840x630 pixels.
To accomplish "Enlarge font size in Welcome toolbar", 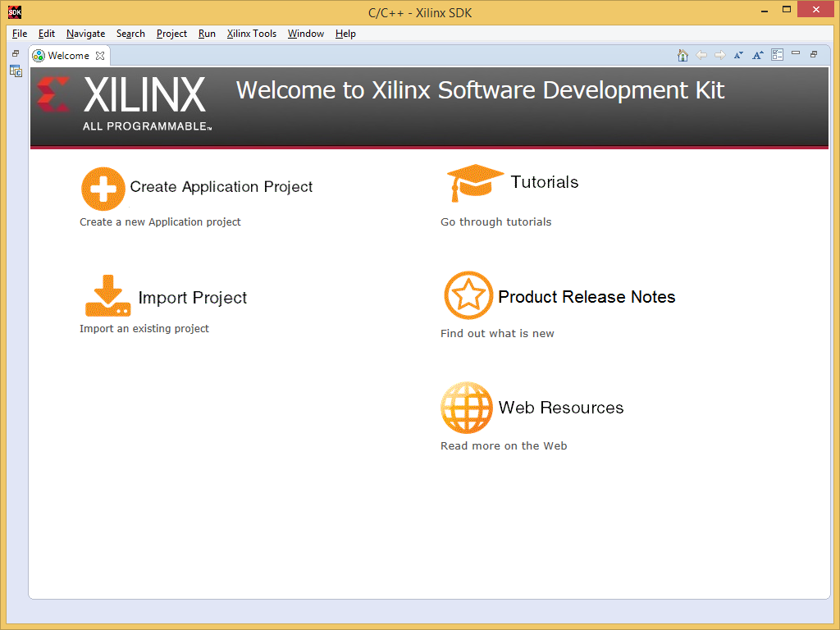I will [x=757, y=55].
